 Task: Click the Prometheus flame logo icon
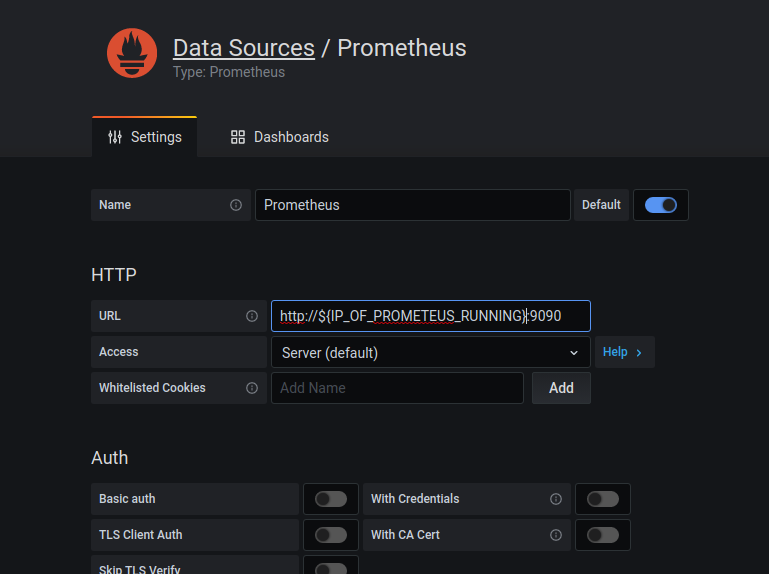pyautogui.click(x=132, y=53)
